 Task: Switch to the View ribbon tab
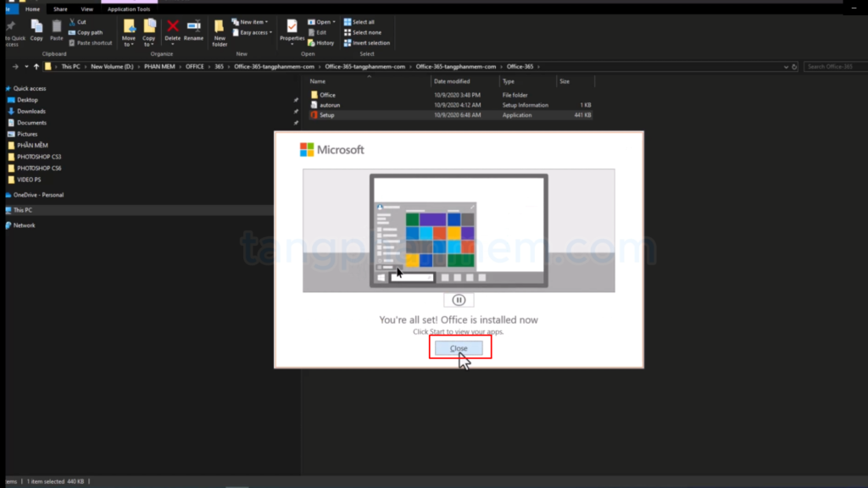coord(87,8)
